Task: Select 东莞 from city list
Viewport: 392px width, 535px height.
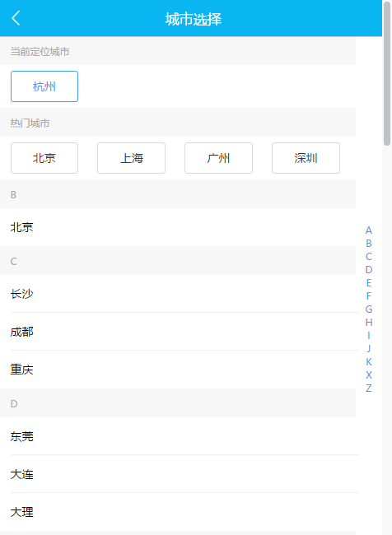Action: (x=178, y=436)
